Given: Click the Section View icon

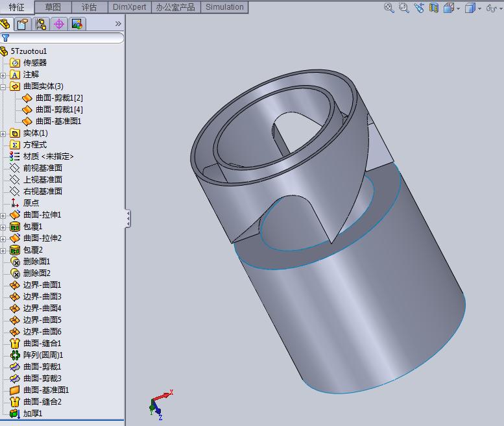Looking at the screenshot, I should point(434,8).
